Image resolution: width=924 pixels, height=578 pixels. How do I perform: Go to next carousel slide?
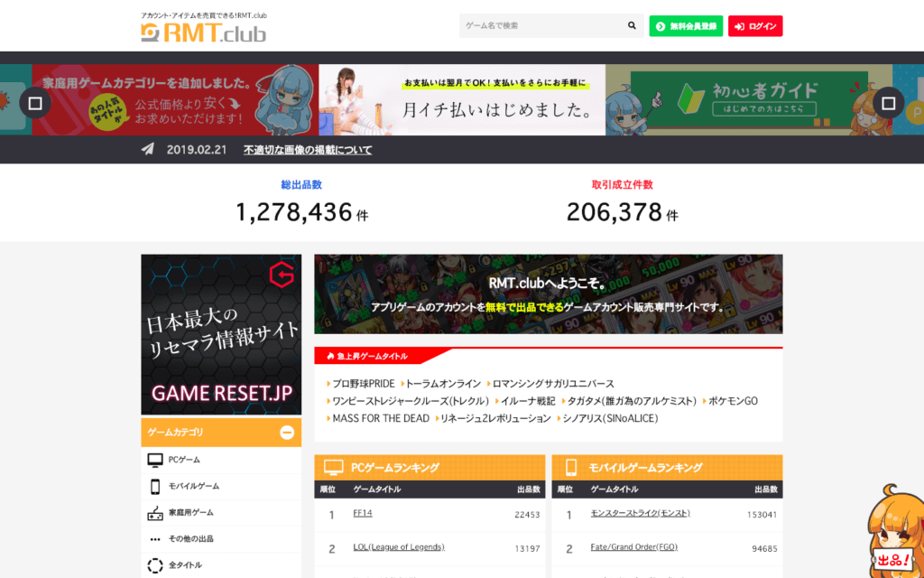tap(889, 103)
